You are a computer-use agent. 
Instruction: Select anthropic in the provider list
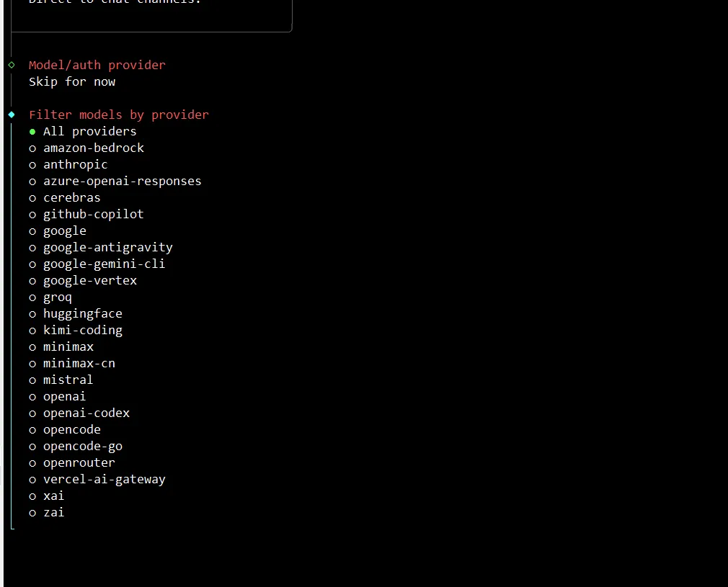tap(68, 165)
